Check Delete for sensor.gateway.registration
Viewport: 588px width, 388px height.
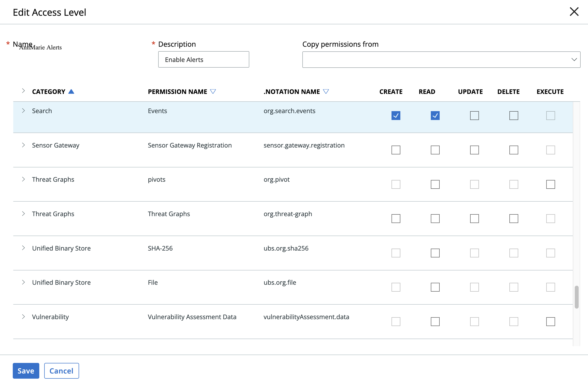[x=514, y=150]
